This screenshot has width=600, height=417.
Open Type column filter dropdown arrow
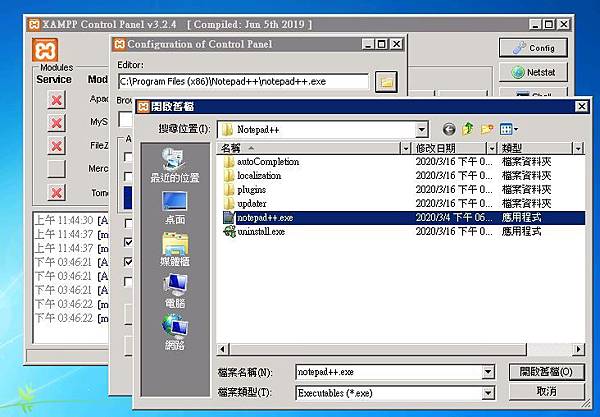pos(578,148)
